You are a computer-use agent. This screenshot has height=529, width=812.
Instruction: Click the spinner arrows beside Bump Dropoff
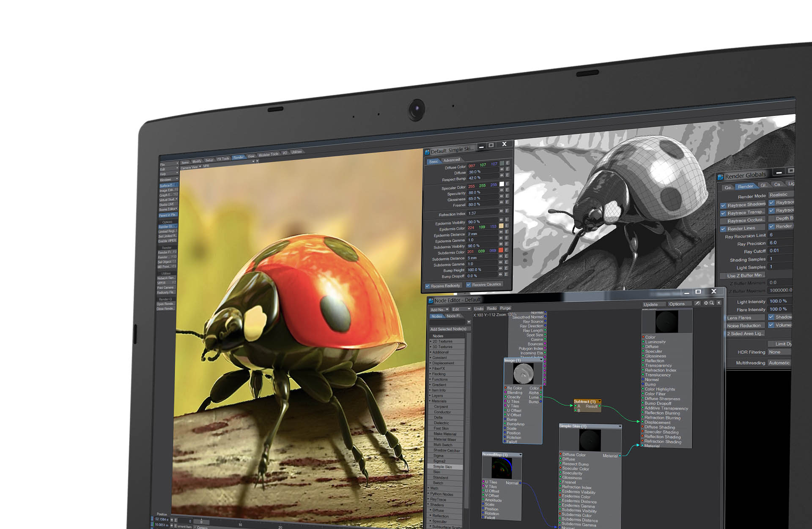501,274
